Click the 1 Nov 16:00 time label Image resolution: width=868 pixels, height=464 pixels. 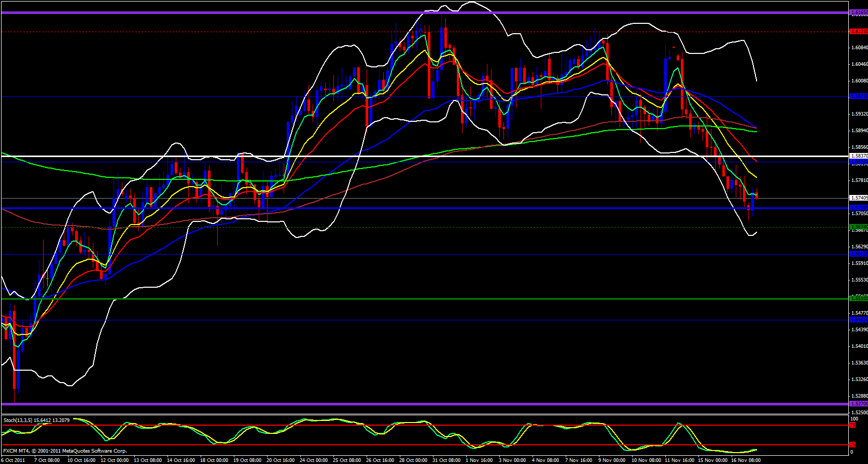[479, 460]
